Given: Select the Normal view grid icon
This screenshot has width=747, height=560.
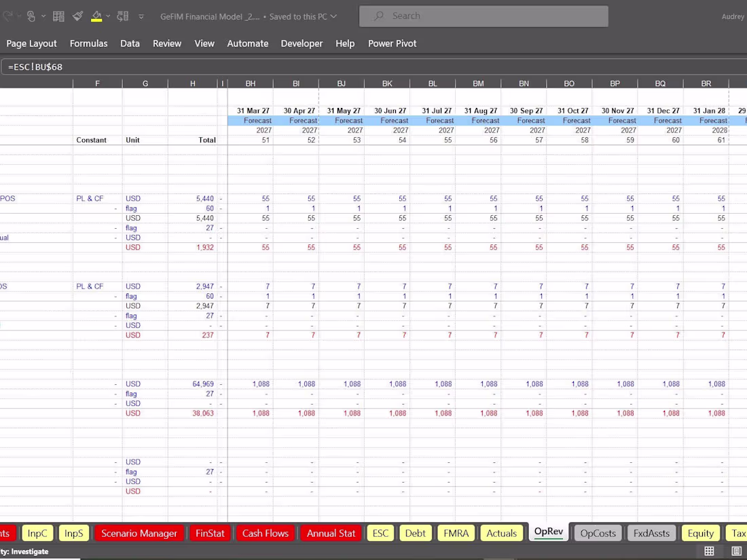Looking at the screenshot, I should pyautogui.click(x=709, y=551).
